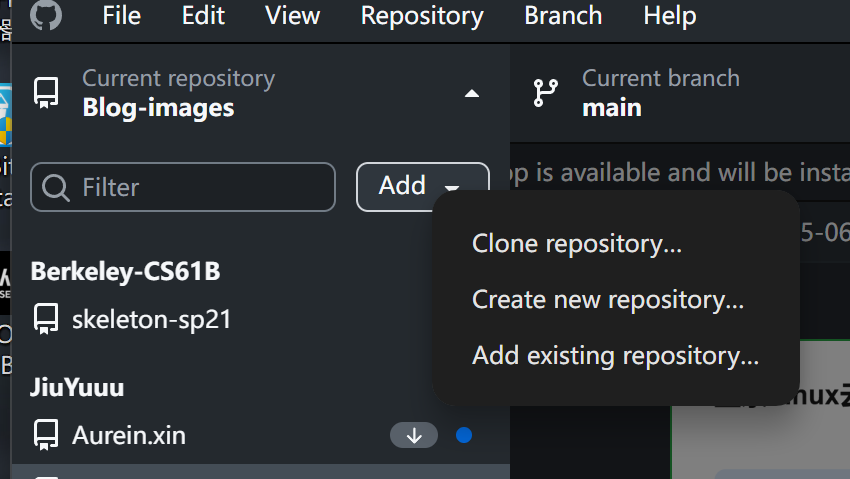Open the Branch menu
This screenshot has height=479, width=850.
pyautogui.click(x=563, y=15)
